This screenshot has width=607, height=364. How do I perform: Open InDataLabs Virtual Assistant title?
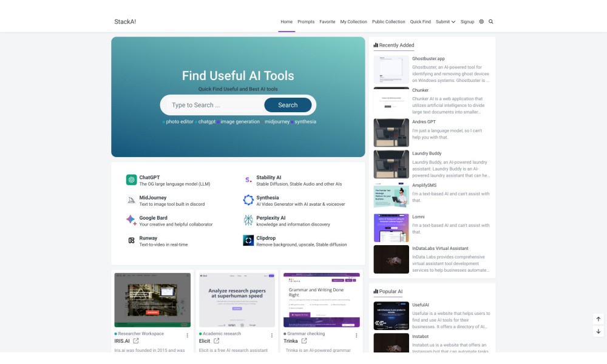coord(440,248)
